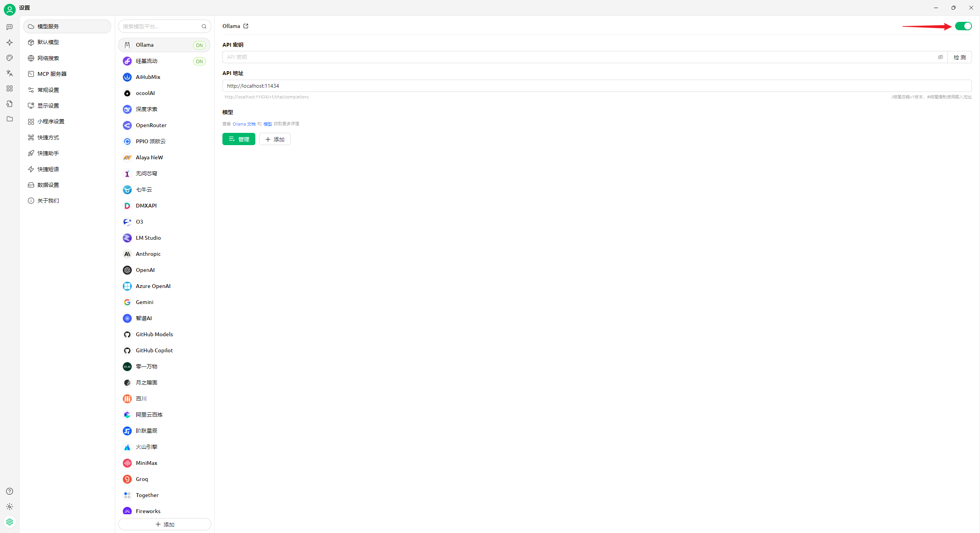Add a provider using bottom 添加 button
980x533 pixels.
pos(165,524)
